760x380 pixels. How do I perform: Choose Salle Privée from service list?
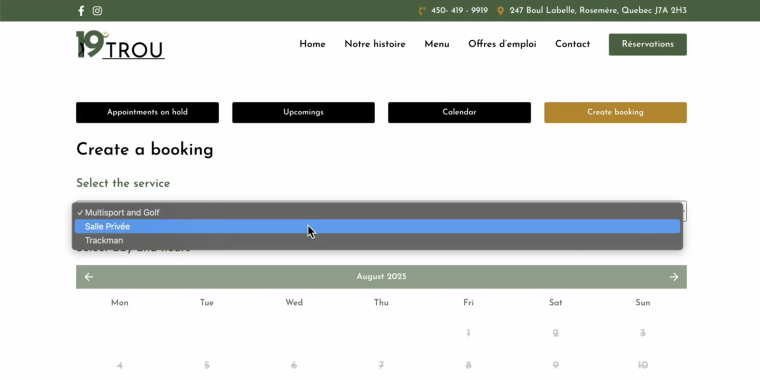pos(377,226)
